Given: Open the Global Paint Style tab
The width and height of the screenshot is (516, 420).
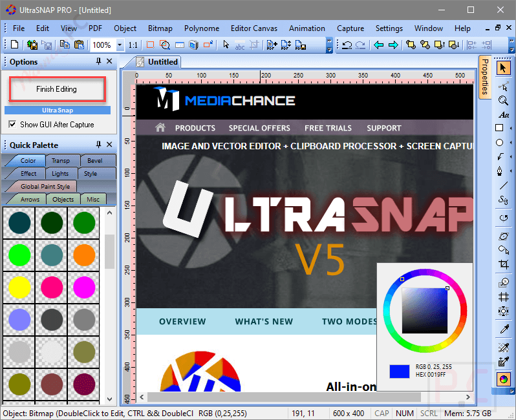Looking at the screenshot, I should [45, 186].
